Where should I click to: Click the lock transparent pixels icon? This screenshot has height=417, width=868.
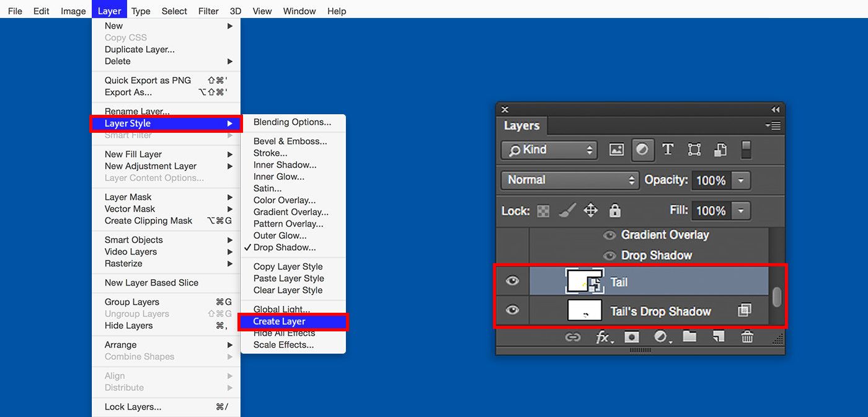(543, 211)
